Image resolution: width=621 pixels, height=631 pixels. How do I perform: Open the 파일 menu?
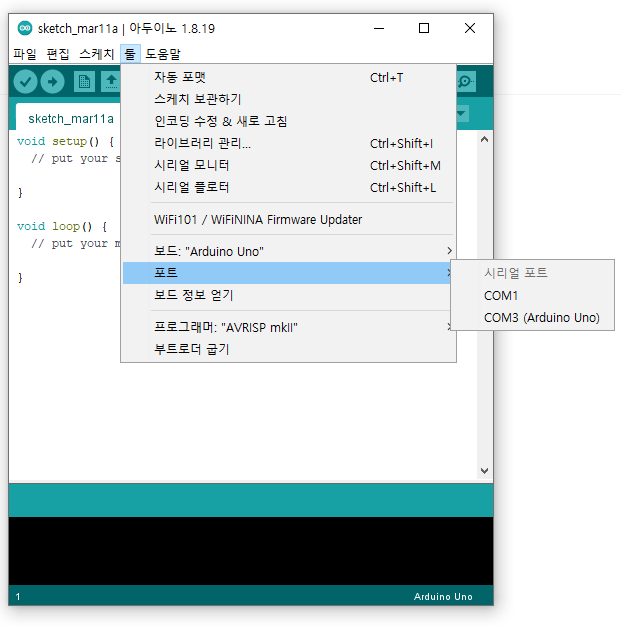coord(25,54)
